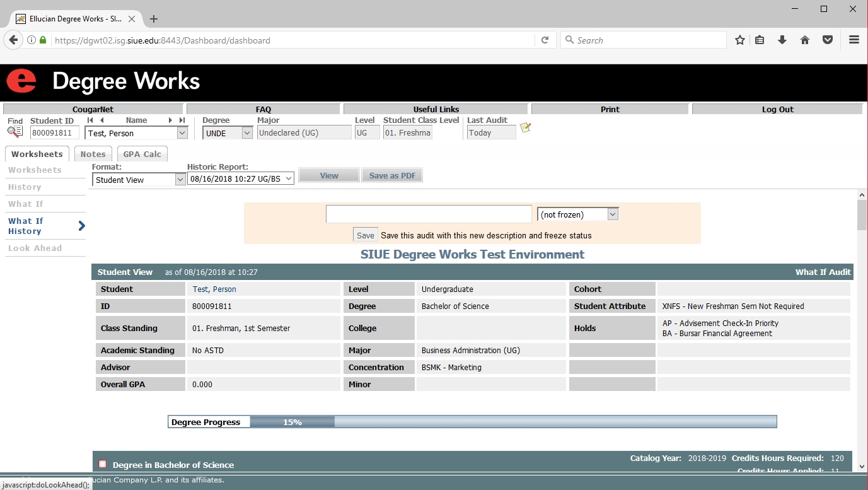Click the Test, Person student link

(x=214, y=289)
